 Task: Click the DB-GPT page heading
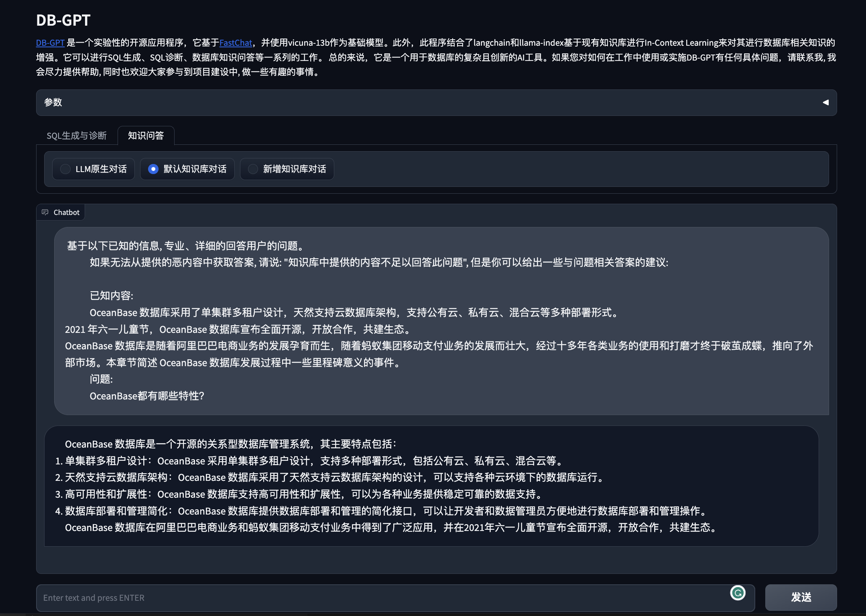[x=63, y=20]
